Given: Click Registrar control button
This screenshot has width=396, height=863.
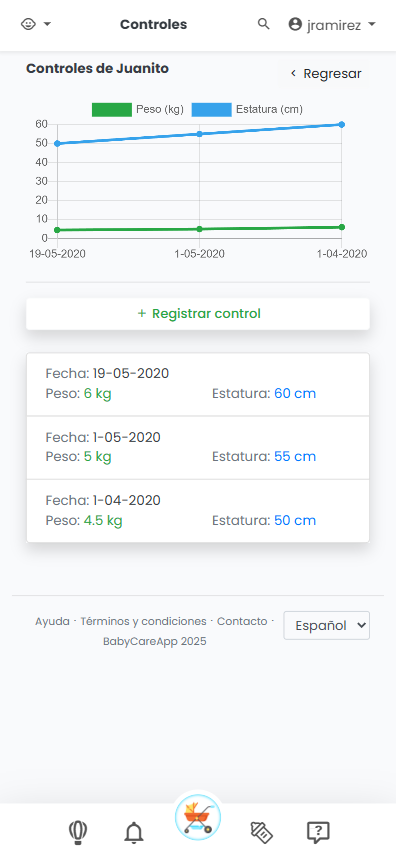Looking at the screenshot, I should tap(198, 314).
